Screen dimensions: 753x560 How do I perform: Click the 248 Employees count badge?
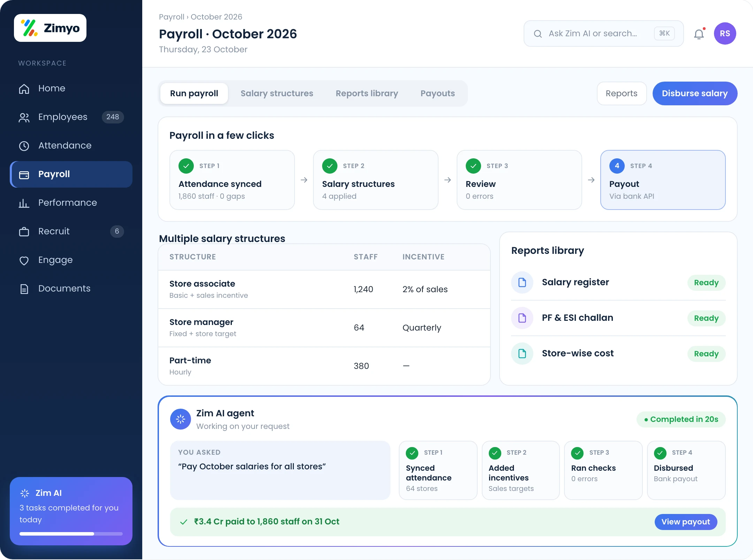point(113,117)
